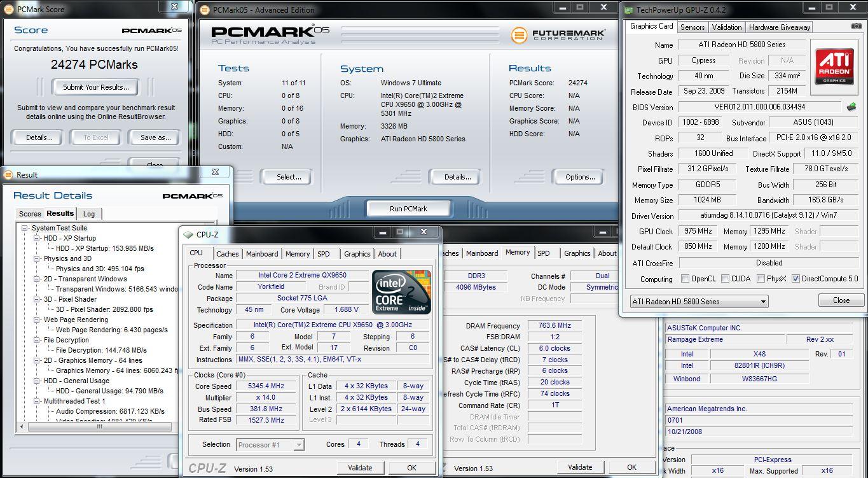Collapse the HDD - General Usage node
This screenshot has width=868, height=478.
37,381
